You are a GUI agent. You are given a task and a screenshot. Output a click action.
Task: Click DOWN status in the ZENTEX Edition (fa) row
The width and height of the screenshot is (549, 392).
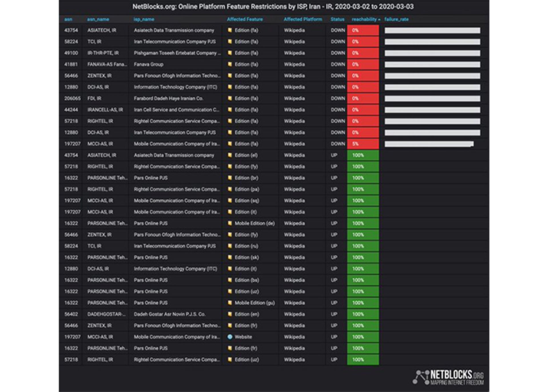click(x=338, y=76)
